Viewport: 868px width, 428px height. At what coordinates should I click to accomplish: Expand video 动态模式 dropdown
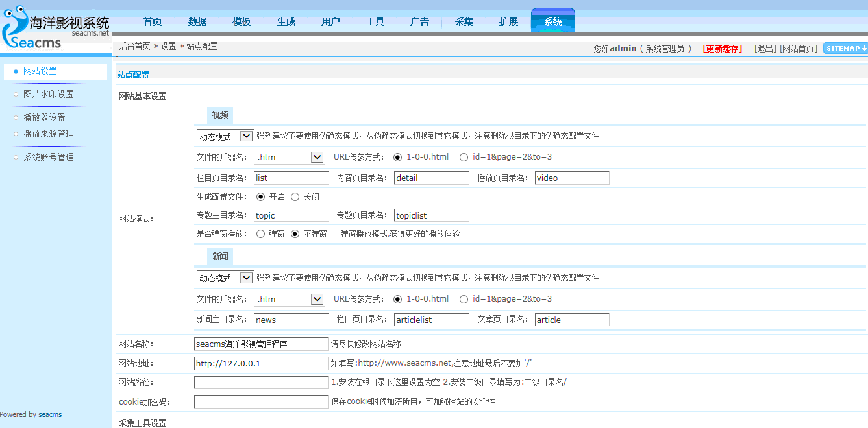225,136
